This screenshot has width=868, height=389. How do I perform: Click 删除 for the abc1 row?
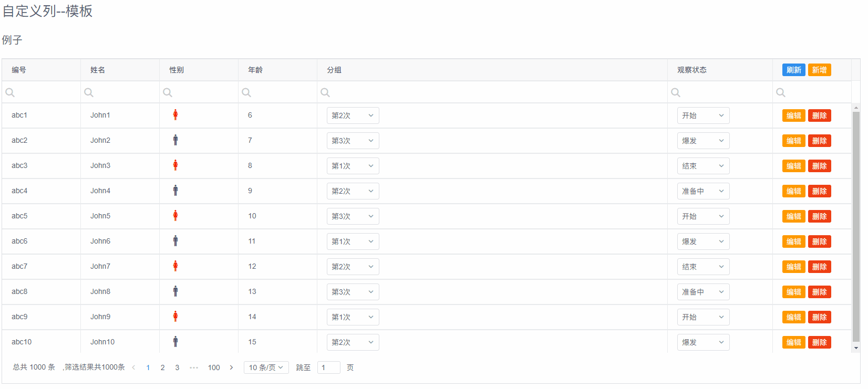pyautogui.click(x=820, y=115)
